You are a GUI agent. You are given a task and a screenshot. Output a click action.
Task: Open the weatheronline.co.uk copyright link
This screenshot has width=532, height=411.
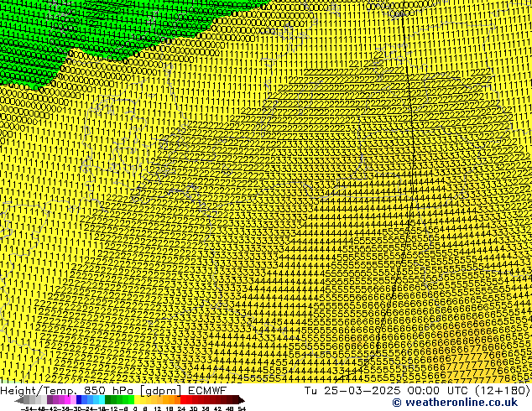click(x=455, y=403)
